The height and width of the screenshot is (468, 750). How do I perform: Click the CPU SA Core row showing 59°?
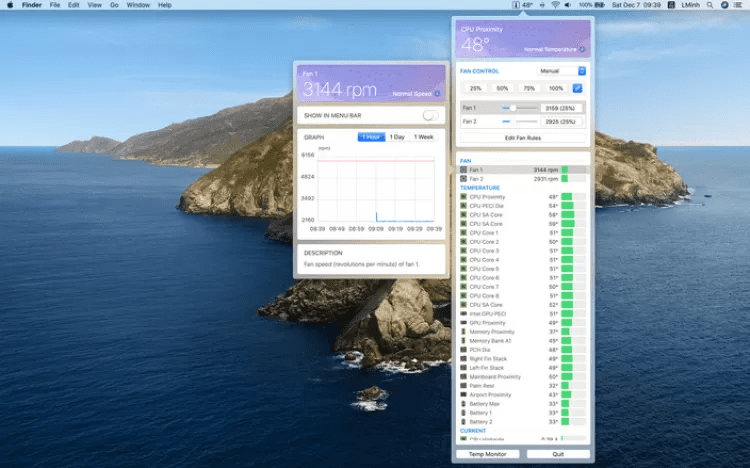523,224
